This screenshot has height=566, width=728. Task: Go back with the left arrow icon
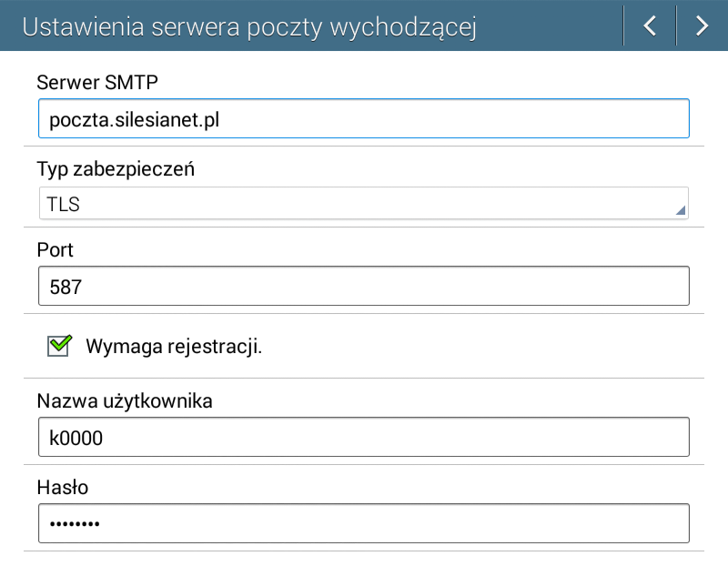tap(650, 26)
